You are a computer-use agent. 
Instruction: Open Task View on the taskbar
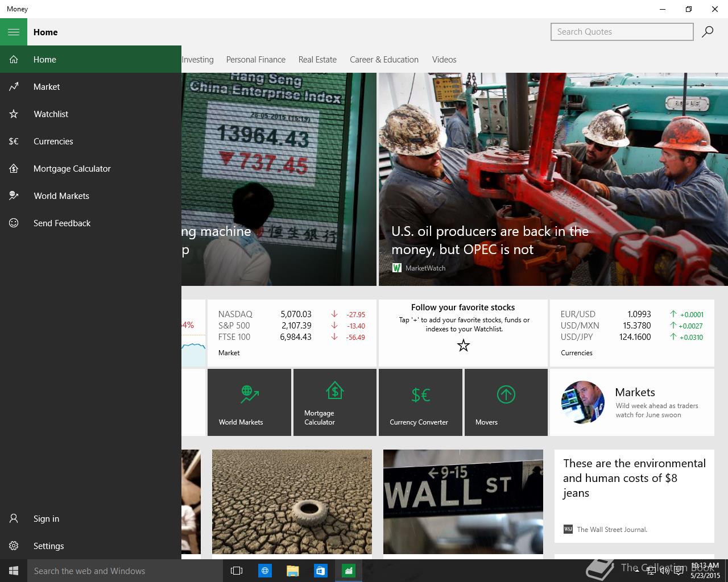[x=237, y=571]
